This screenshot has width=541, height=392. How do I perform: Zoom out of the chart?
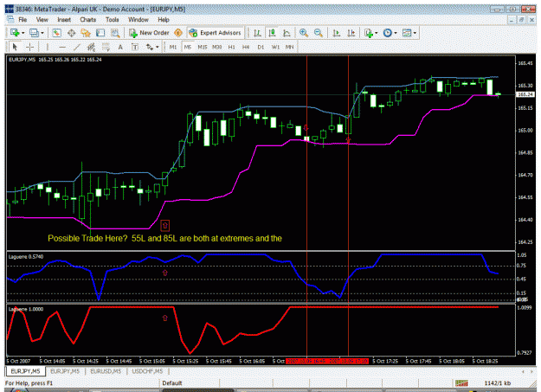pyautogui.click(x=319, y=33)
